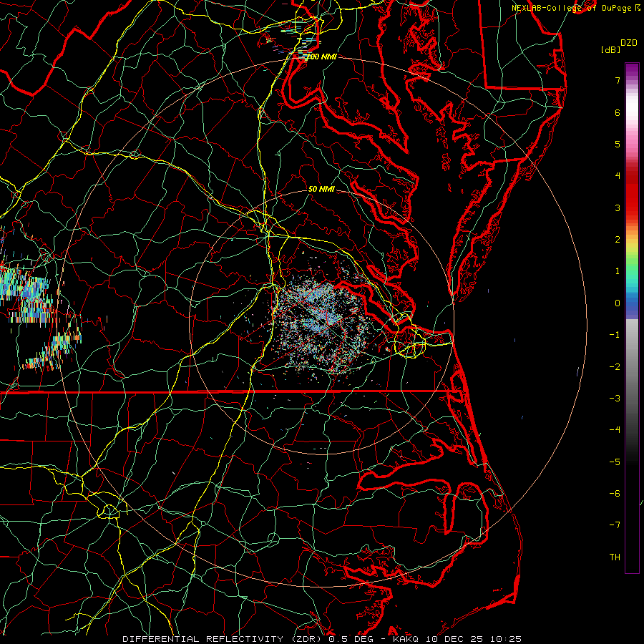
Task: Click the 7 dB tick label on scale
Action: 618,81
